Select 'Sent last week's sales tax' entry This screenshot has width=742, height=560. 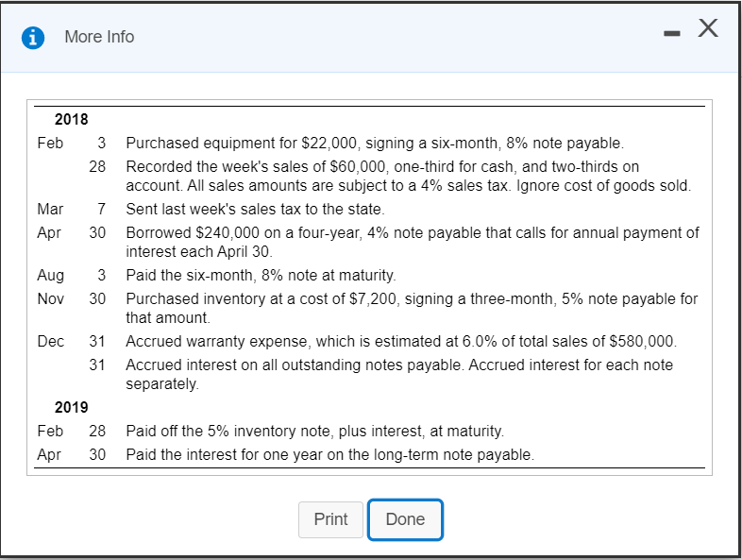click(x=255, y=210)
